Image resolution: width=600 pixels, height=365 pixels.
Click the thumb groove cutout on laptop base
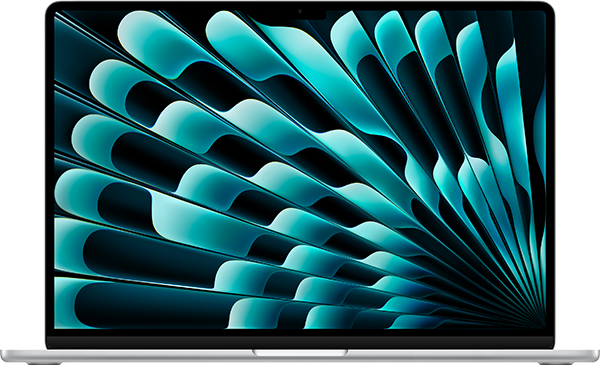[300, 352]
